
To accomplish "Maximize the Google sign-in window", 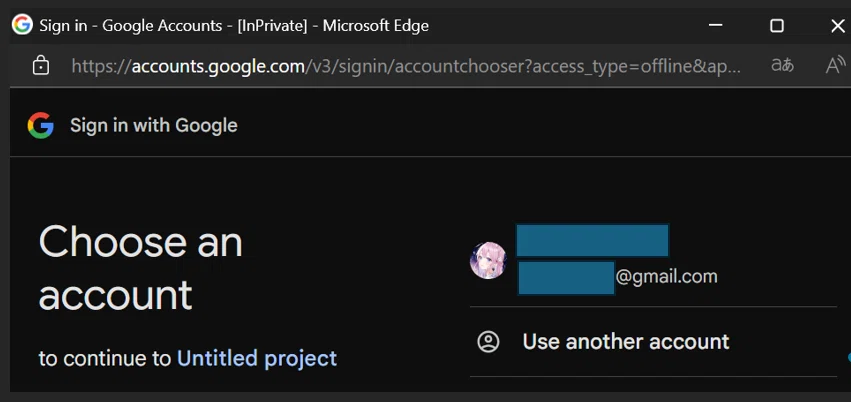I will [777, 25].
